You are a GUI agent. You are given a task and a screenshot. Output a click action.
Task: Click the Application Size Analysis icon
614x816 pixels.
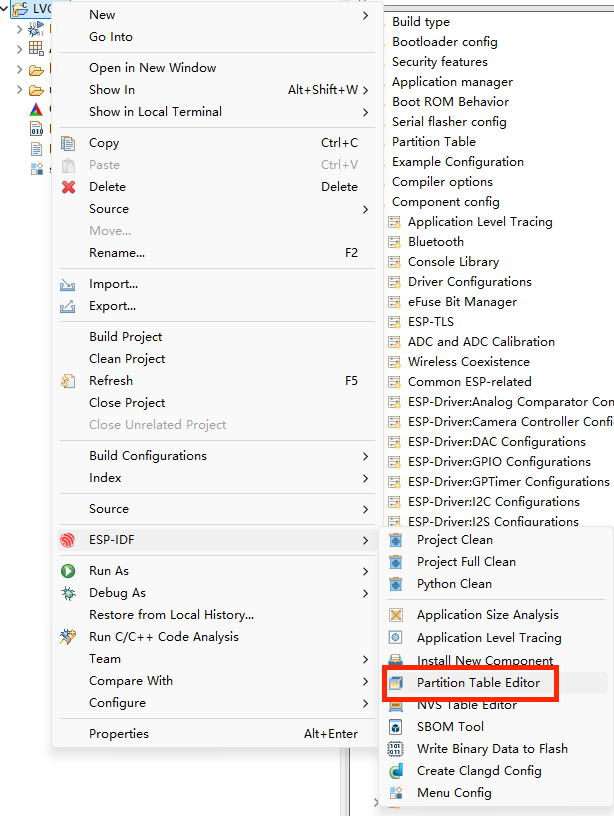coord(396,615)
